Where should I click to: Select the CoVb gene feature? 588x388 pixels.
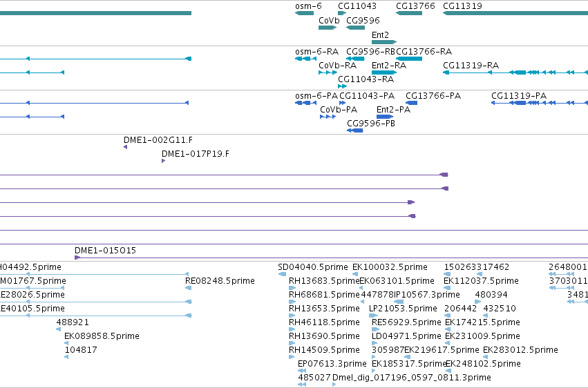[328, 28]
